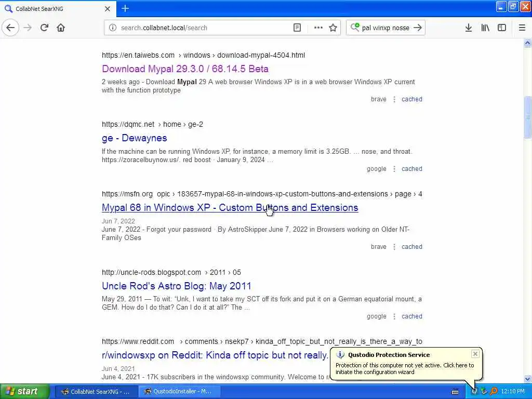Reload the current page

tap(44, 28)
